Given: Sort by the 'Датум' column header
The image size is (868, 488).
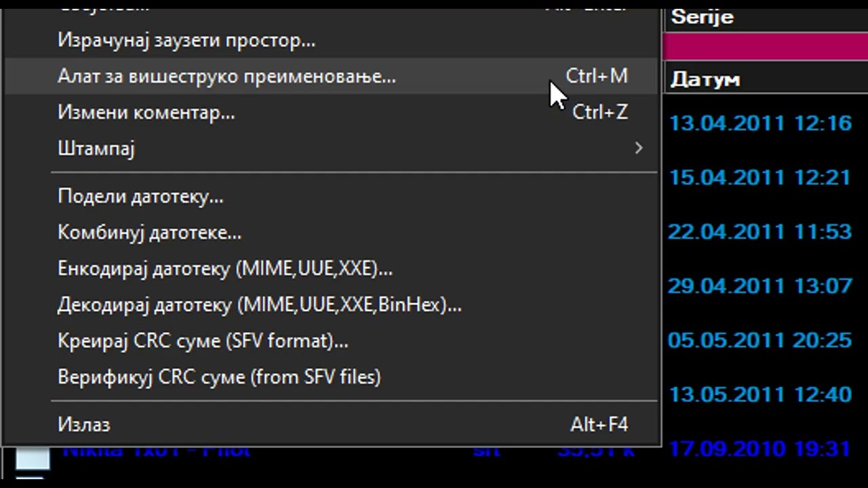Looking at the screenshot, I should click(x=705, y=80).
